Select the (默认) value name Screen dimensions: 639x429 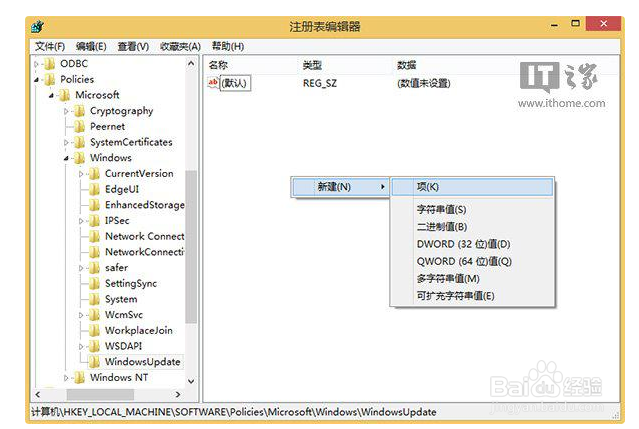coord(234,83)
